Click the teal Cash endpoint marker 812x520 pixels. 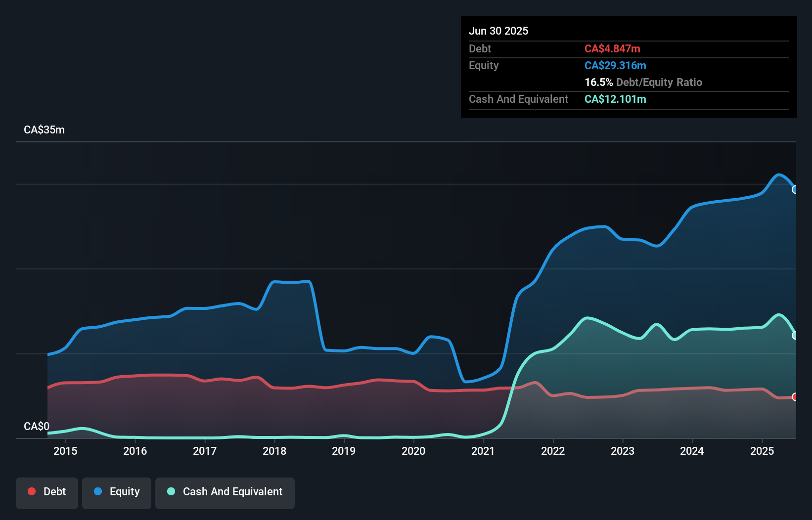pos(795,336)
